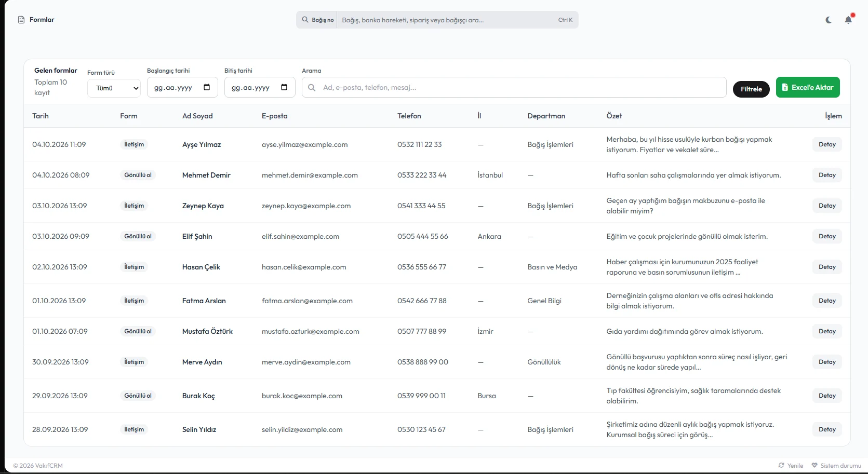Click the Filtrele button
This screenshot has width=868, height=474.
[x=751, y=89]
